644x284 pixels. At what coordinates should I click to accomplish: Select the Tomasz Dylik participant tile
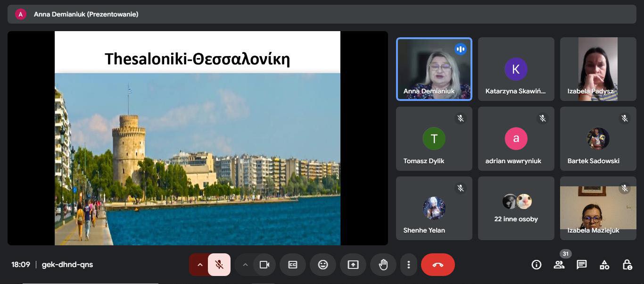pyautogui.click(x=434, y=139)
